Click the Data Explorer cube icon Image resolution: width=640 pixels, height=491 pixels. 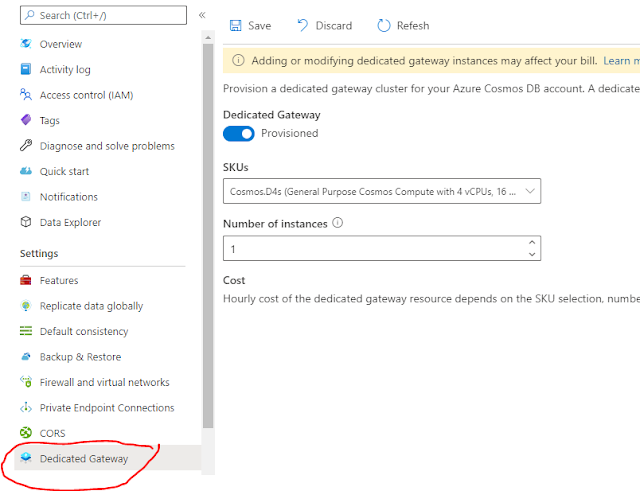click(x=26, y=222)
